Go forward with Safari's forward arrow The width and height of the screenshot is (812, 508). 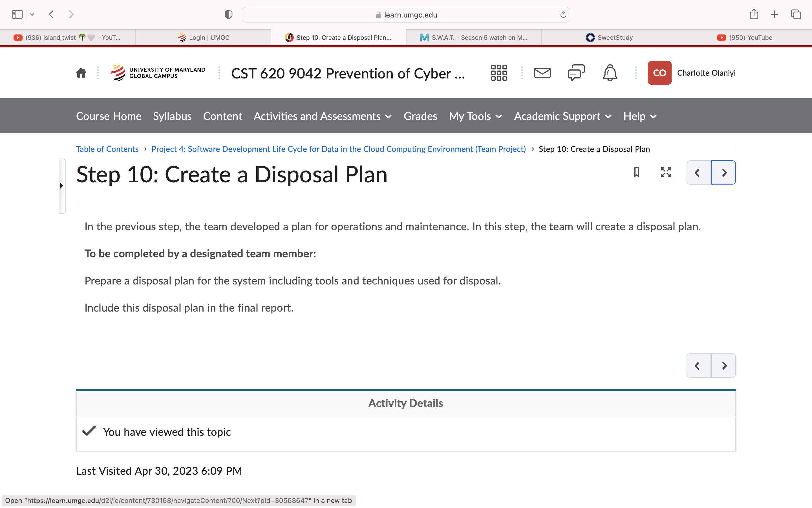(x=71, y=14)
